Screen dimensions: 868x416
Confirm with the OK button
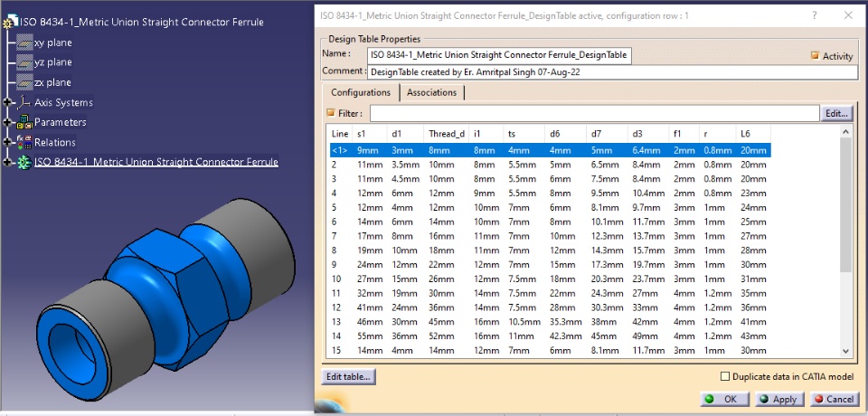[724, 399]
